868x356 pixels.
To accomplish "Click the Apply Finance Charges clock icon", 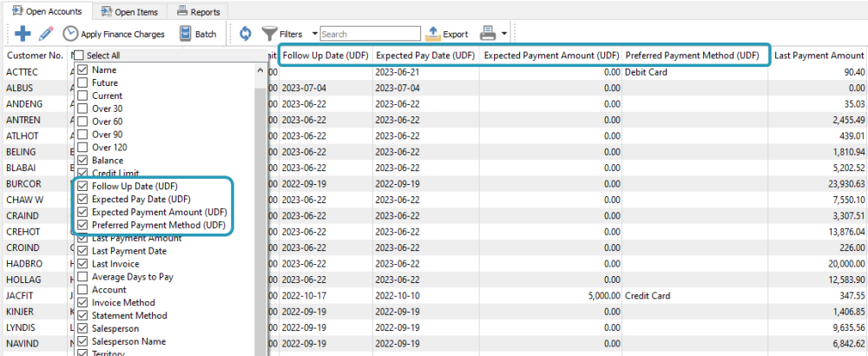I will tap(69, 34).
